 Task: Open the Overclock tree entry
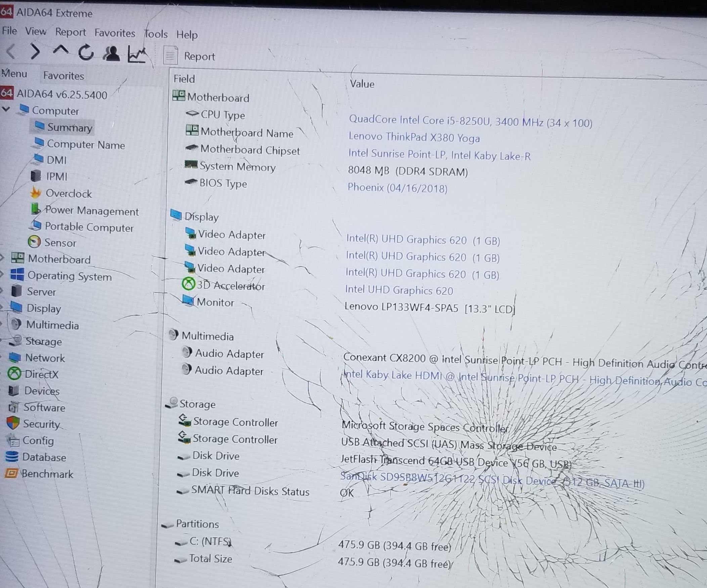68,193
